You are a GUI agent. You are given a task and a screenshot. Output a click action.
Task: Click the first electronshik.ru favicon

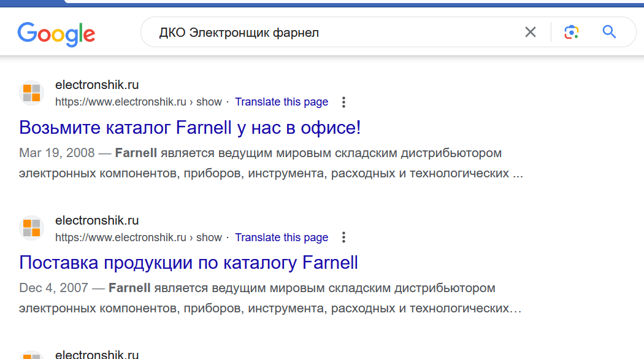click(x=32, y=93)
